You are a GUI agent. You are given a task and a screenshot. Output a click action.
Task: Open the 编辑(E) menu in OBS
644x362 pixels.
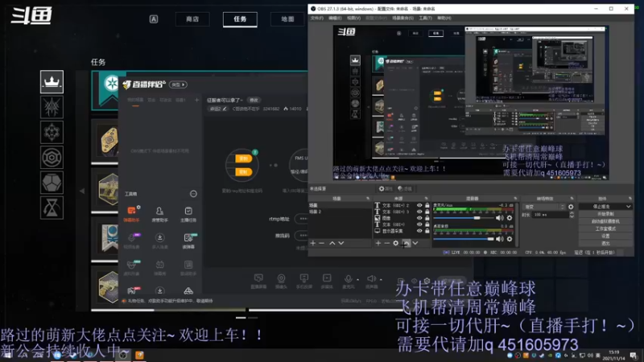pos(335,18)
